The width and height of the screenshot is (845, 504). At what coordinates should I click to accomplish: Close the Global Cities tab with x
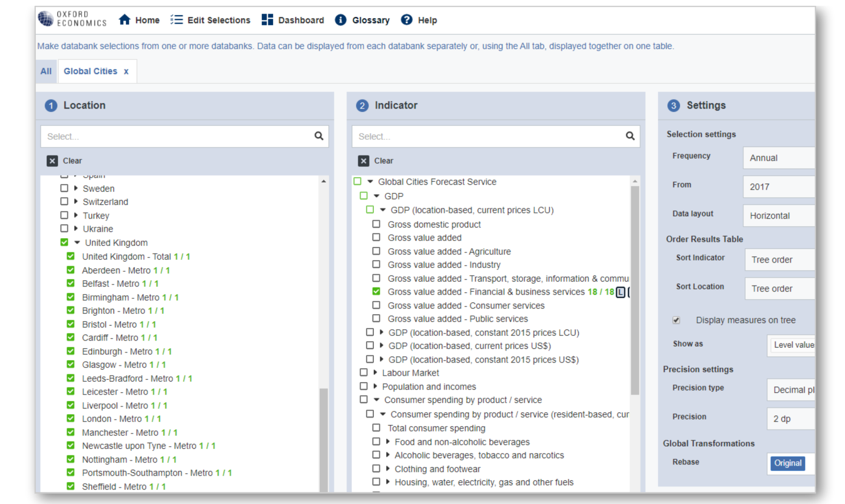click(126, 71)
